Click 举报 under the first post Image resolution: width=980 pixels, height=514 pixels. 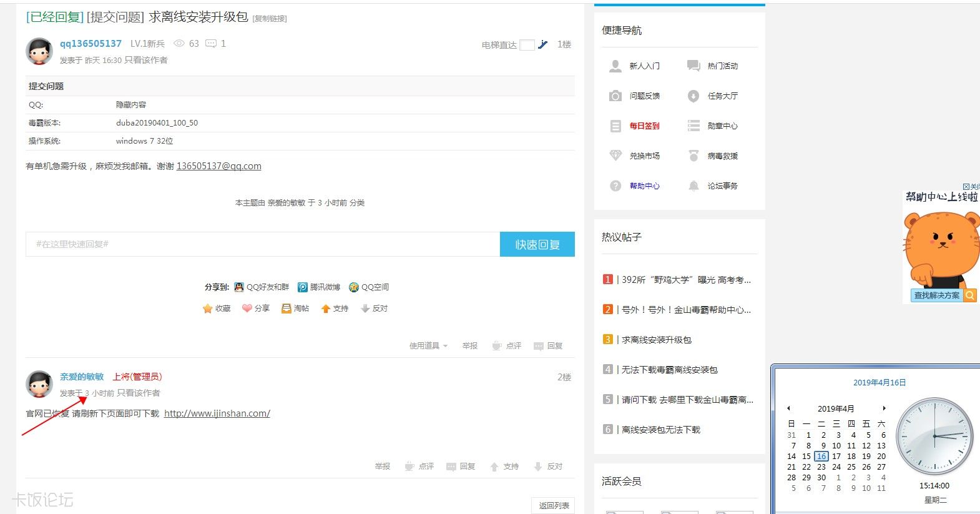coord(470,345)
